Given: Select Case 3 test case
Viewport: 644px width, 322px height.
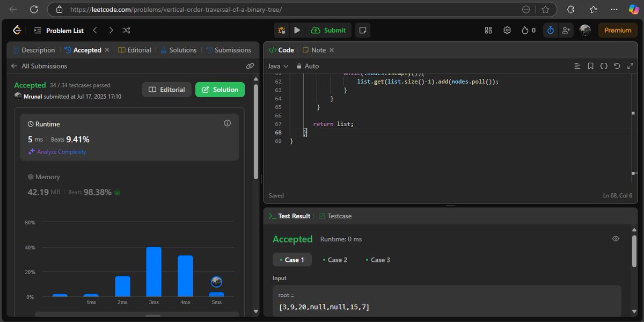Looking at the screenshot, I should point(378,260).
